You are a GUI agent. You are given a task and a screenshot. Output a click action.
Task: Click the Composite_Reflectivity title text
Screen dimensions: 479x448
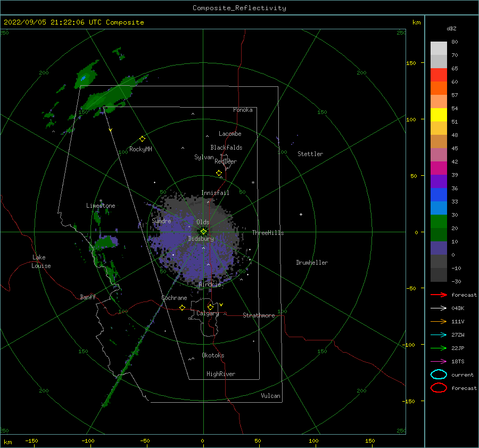click(240, 8)
